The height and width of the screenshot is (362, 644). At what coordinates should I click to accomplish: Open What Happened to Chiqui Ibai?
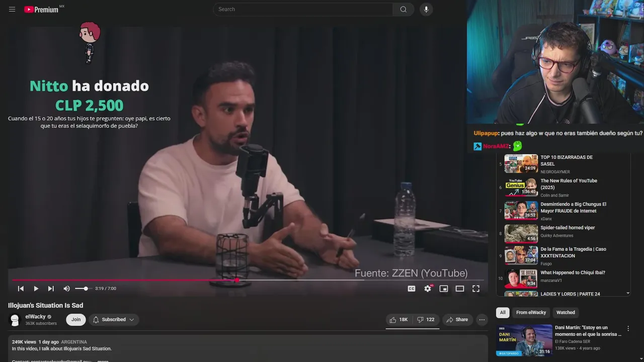[573, 273]
